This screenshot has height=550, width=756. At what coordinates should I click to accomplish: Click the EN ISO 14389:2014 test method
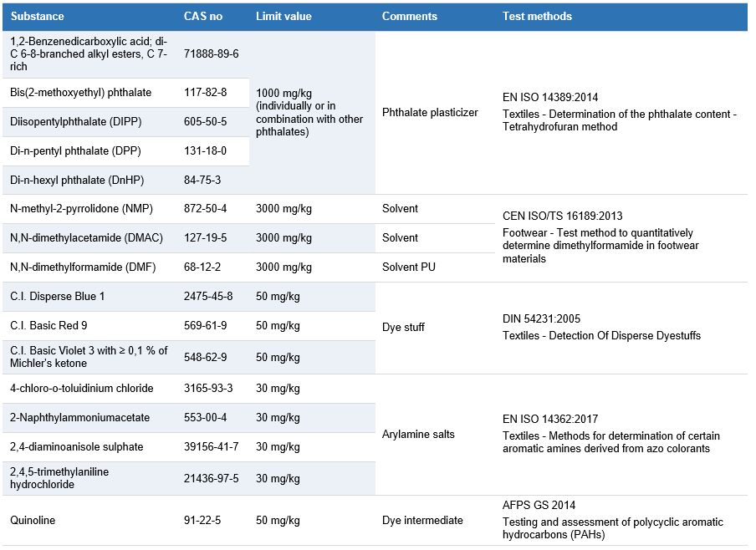[x=550, y=97]
